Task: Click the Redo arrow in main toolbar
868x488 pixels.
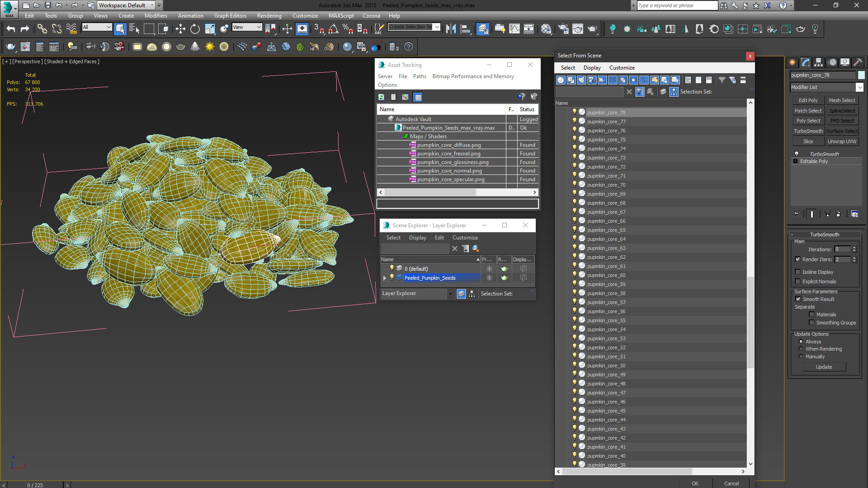Action: (x=25, y=29)
